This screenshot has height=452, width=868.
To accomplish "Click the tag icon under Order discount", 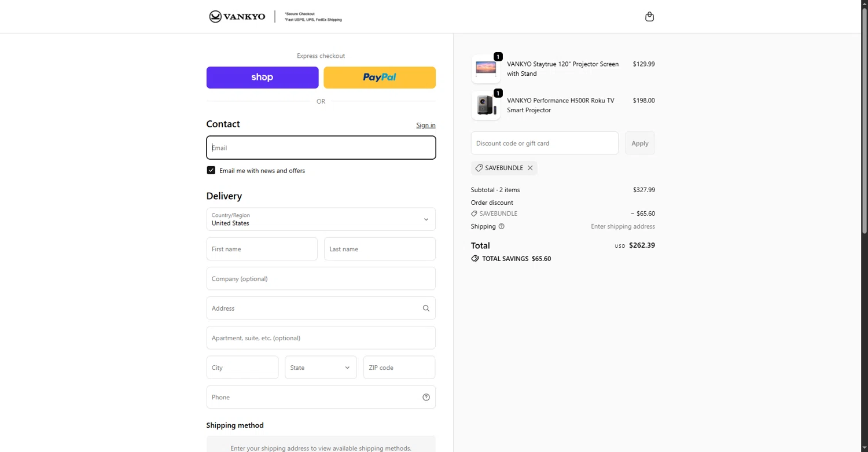I will (x=475, y=214).
